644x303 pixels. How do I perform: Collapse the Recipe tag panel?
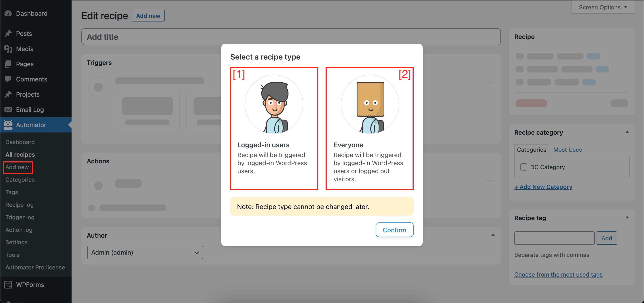[x=627, y=218]
